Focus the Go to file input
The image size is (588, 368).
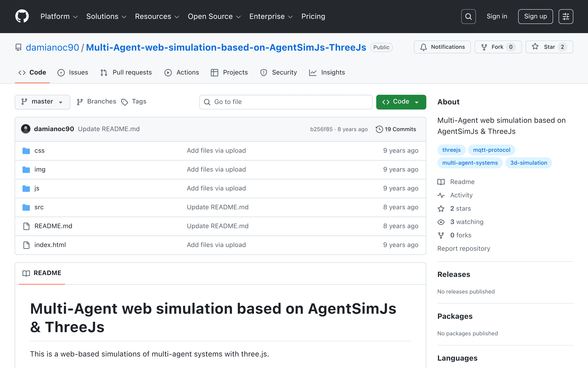pyautogui.click(x=286, y=102)
